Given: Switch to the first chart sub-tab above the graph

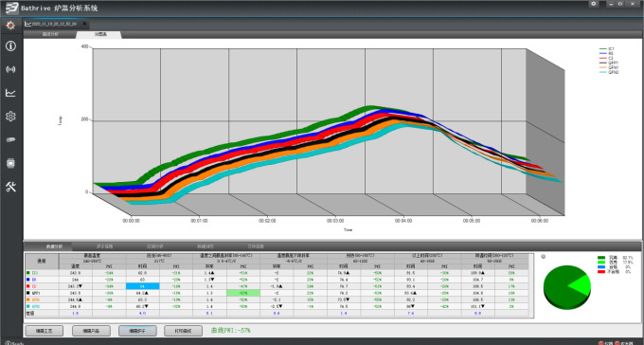Looking at the screenshot, I should click(x=50, y=34).
